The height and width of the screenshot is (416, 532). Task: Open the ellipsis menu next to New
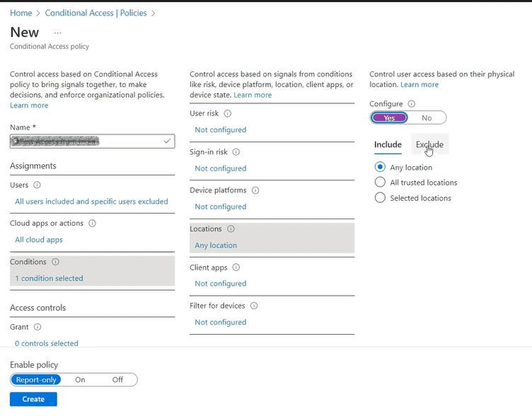pyautogui.click(x=58, y=33)
